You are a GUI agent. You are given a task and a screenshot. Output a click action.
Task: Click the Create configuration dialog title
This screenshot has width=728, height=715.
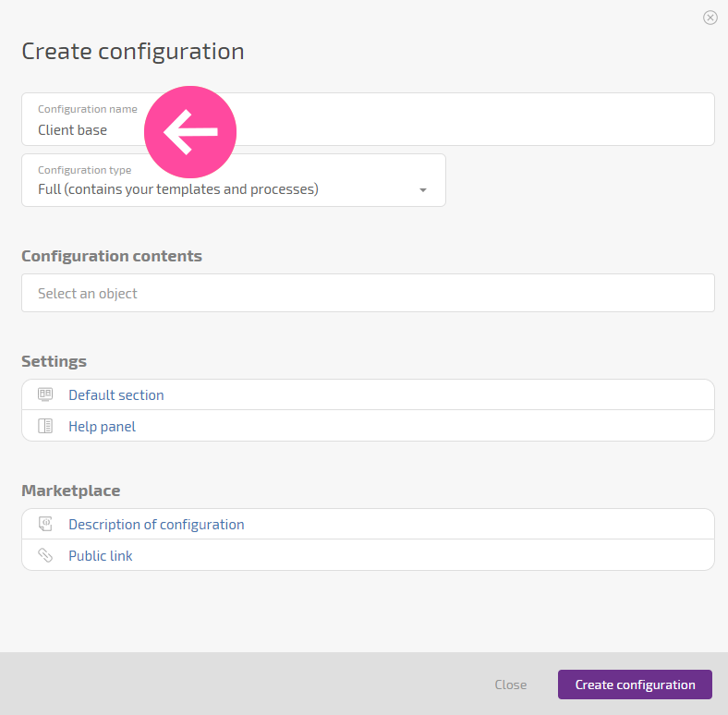[133, 51]
